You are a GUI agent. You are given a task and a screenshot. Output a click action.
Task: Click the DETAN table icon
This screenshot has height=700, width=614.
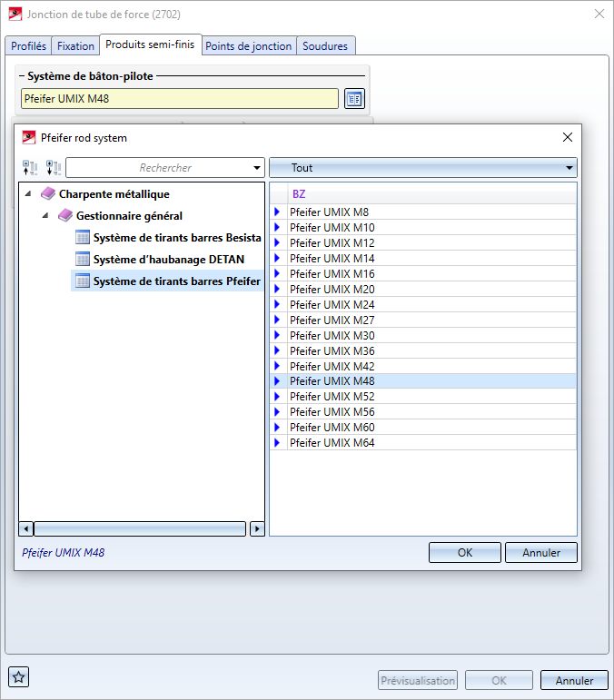83,260
